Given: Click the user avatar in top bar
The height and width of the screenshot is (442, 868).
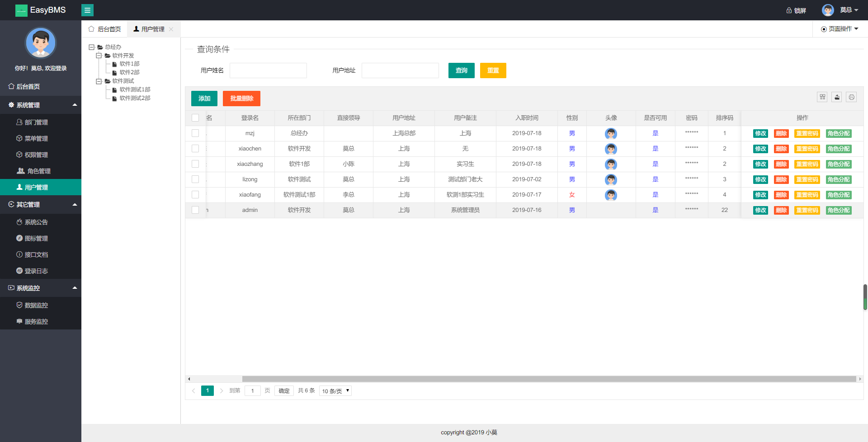Looking at the screenshot, I should (x=828, y=10).
